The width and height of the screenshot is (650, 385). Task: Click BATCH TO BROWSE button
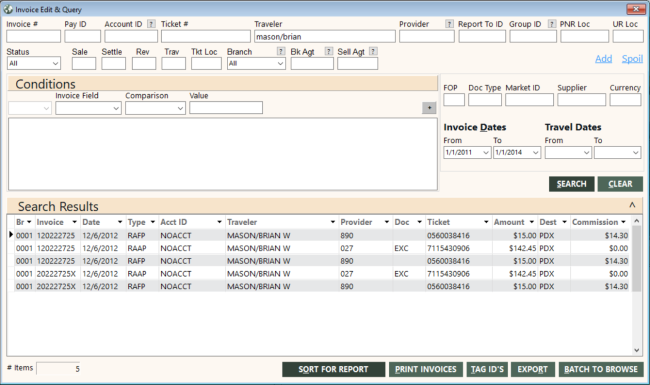[x=601, y=369]
